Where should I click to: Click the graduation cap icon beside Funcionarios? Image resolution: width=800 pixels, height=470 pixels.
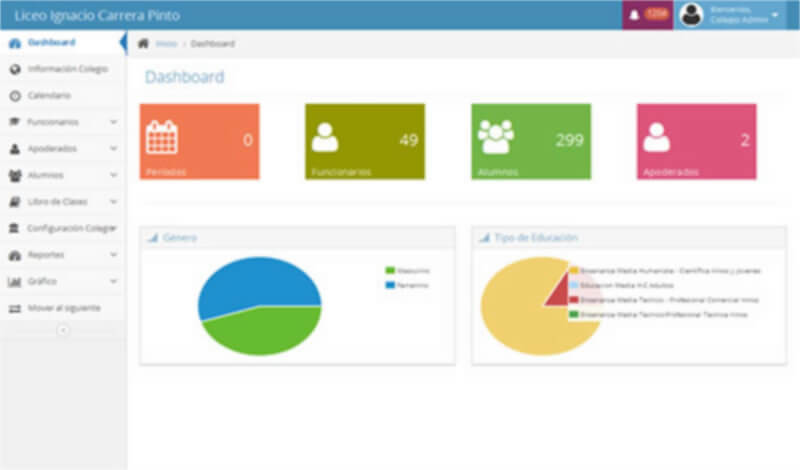click(15, 121)
